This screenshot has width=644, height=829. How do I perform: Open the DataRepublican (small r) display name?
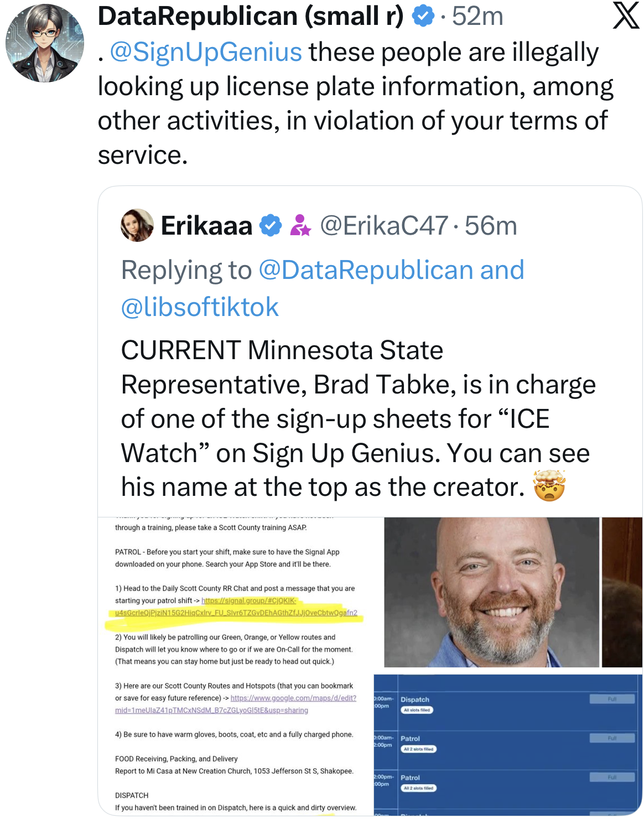251,15
